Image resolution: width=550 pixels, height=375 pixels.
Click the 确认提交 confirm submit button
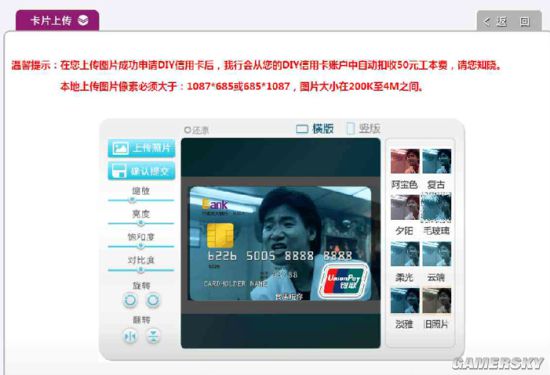tap(141, 171)
